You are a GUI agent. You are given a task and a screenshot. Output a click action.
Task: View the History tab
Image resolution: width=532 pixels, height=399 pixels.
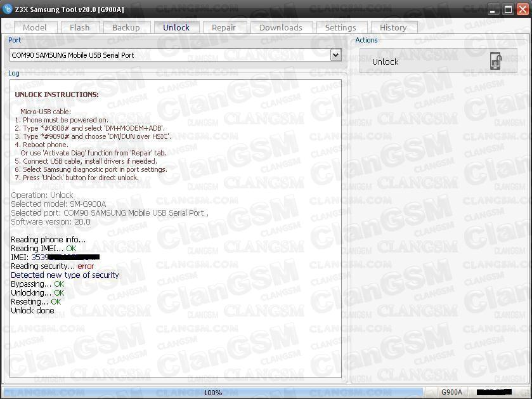coord(393,27)
